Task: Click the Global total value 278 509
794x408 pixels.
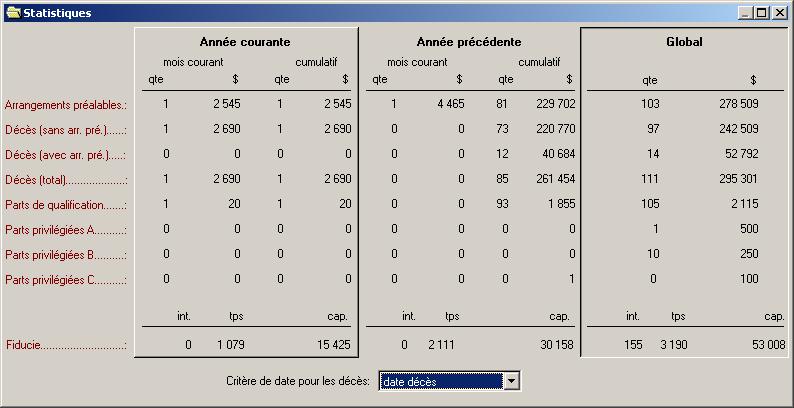Action: click(x=739, y=104)
